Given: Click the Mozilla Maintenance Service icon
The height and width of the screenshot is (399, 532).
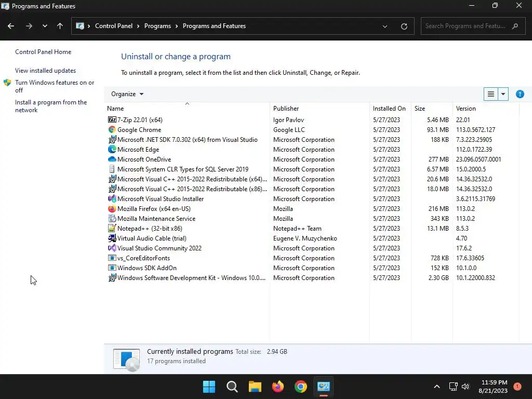Looking at the screenshot, I should tap(112, 219).
